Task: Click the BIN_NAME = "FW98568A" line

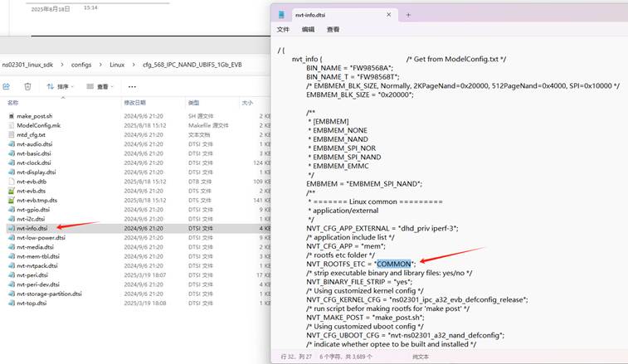Action: click(x=349, y=68)
